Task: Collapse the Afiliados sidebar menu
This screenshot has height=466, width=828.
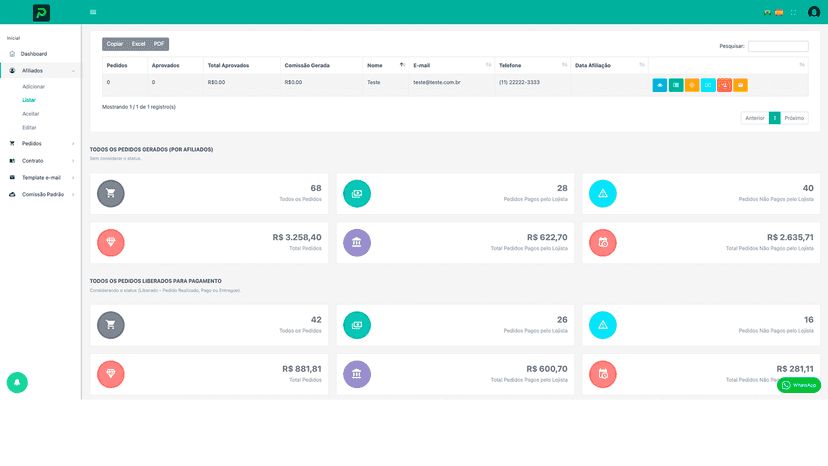Action: tap(40, 70)
